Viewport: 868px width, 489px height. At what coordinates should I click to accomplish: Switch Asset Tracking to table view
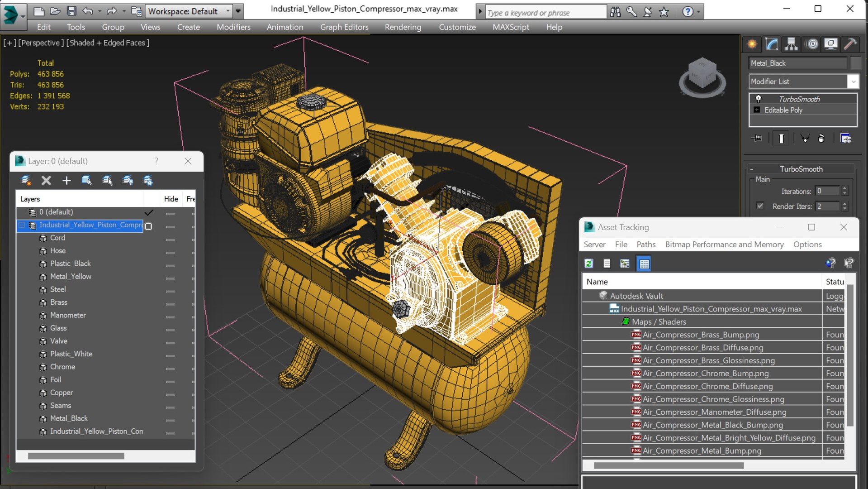tap(644, 264)
